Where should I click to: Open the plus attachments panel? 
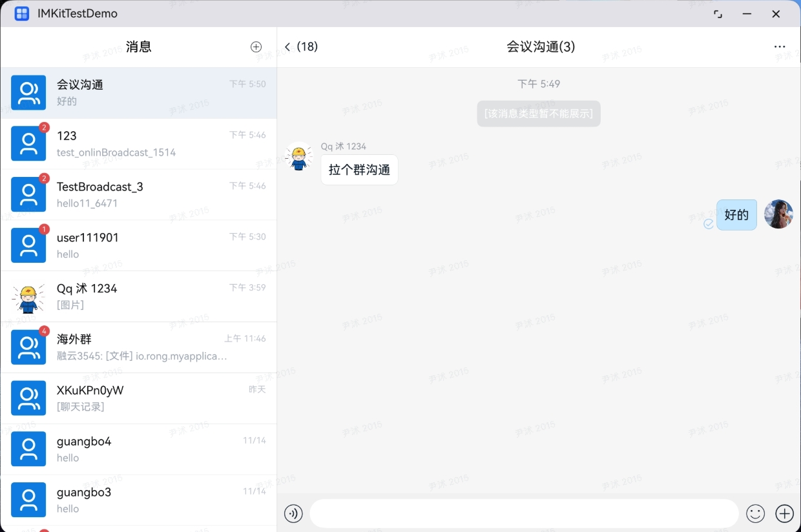784,513
